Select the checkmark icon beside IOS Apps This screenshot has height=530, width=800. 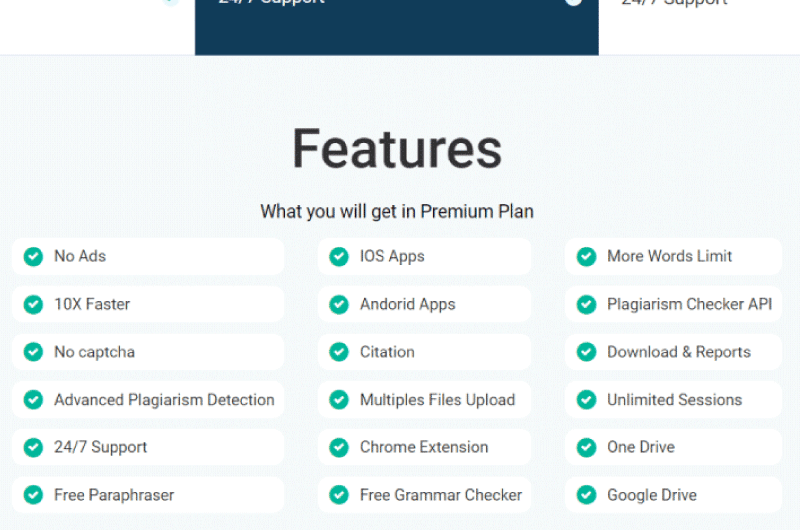click(x=339, y=257)
